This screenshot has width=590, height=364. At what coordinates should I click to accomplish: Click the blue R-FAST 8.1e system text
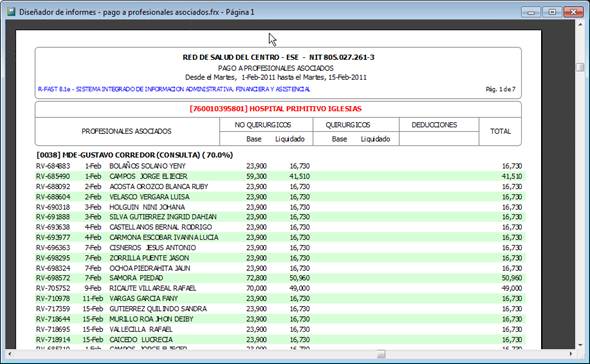[174, 89]
